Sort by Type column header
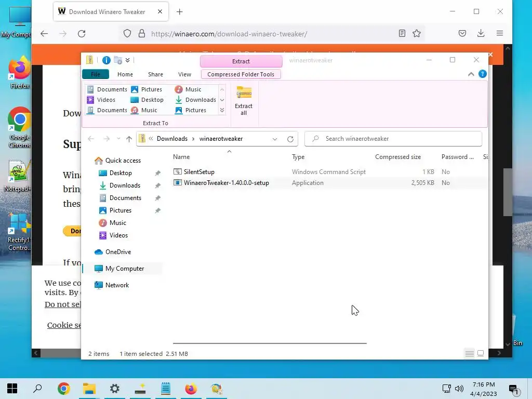The image size is (532, 399). click(298, 157)
